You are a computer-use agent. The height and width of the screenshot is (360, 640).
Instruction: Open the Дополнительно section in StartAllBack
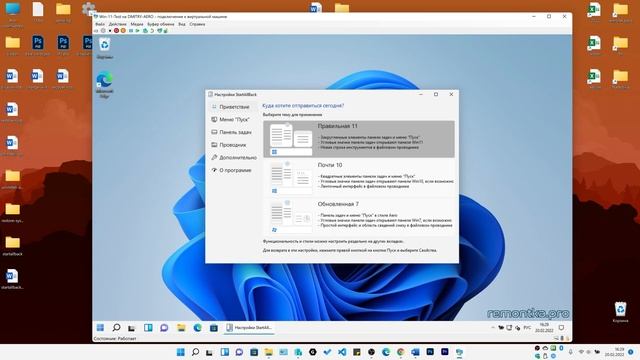coord(234,158)
